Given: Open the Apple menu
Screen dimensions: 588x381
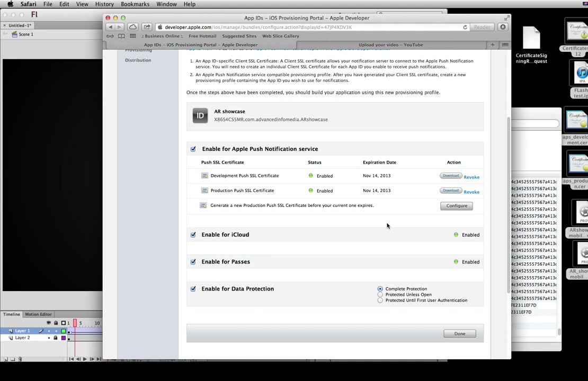Looking at the screenshot, I should point(10,4).
